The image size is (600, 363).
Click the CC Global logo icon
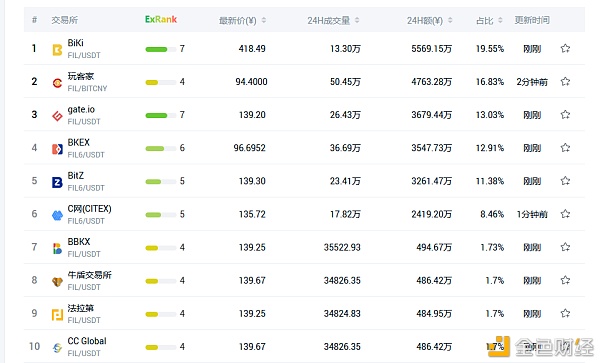pyautogui.click(x=57, y=348)
